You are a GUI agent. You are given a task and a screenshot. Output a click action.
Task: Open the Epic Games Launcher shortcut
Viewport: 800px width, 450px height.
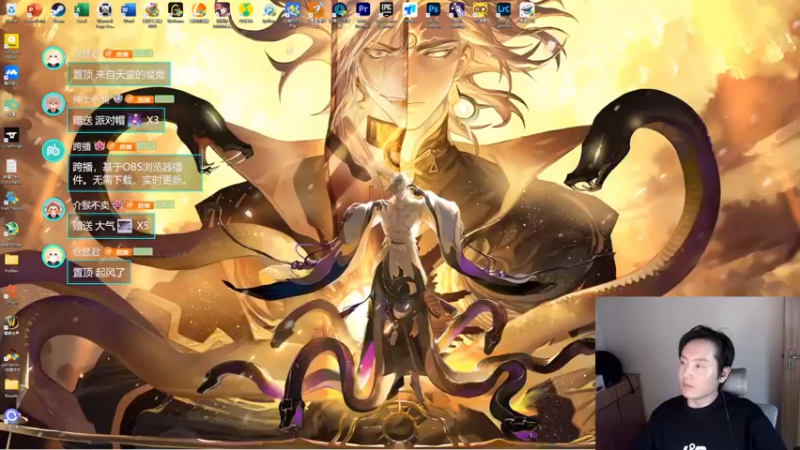coord(386,10)
